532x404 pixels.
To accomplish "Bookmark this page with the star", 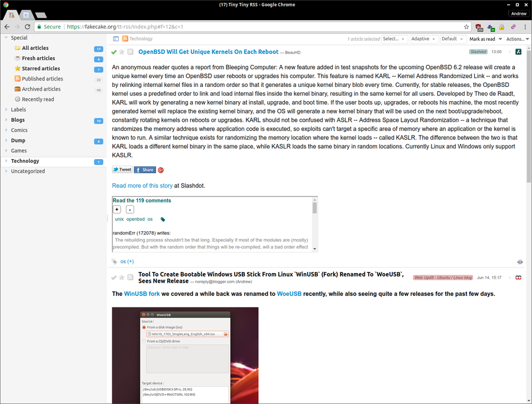I will tap(466, 27).
